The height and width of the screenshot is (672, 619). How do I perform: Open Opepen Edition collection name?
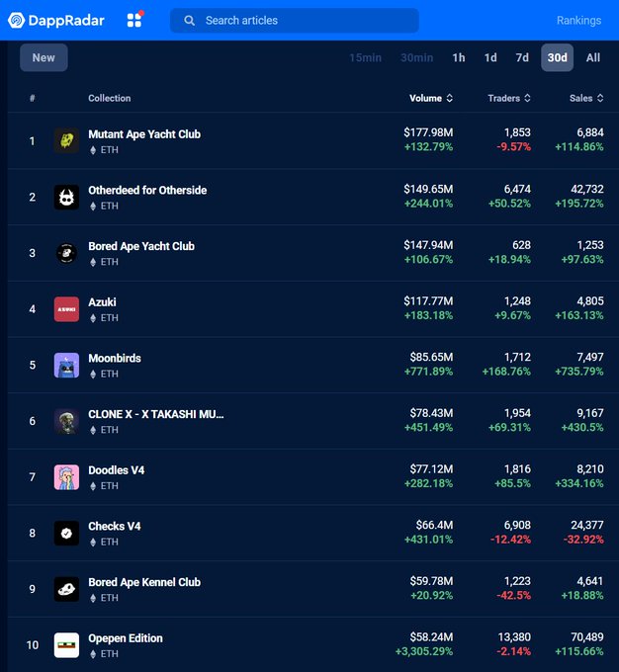pos(126,638)
